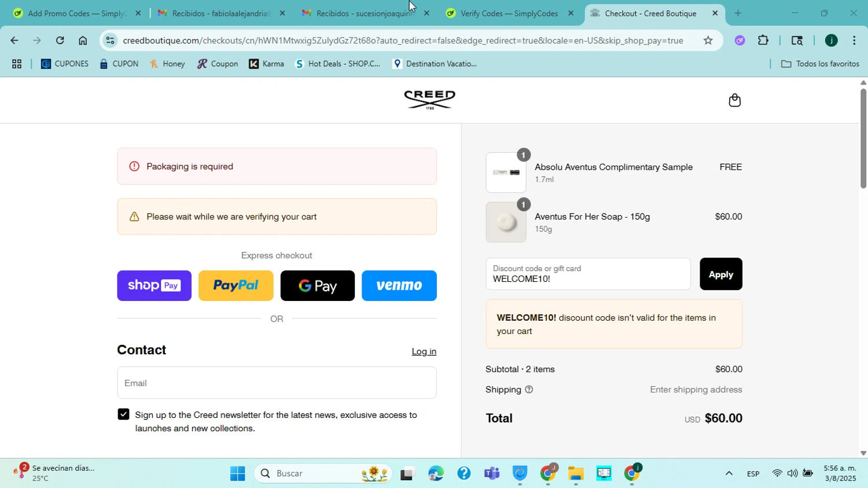This screenshot has width=868, height=488.
Task: Open Windows Start menu
Action: (237, 474)
